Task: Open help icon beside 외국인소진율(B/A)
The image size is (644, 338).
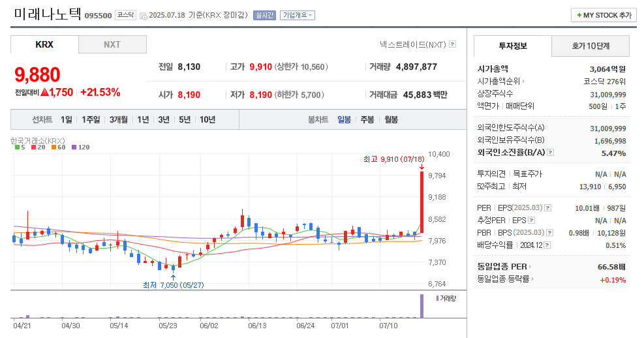Action: (x=550, y=153)
